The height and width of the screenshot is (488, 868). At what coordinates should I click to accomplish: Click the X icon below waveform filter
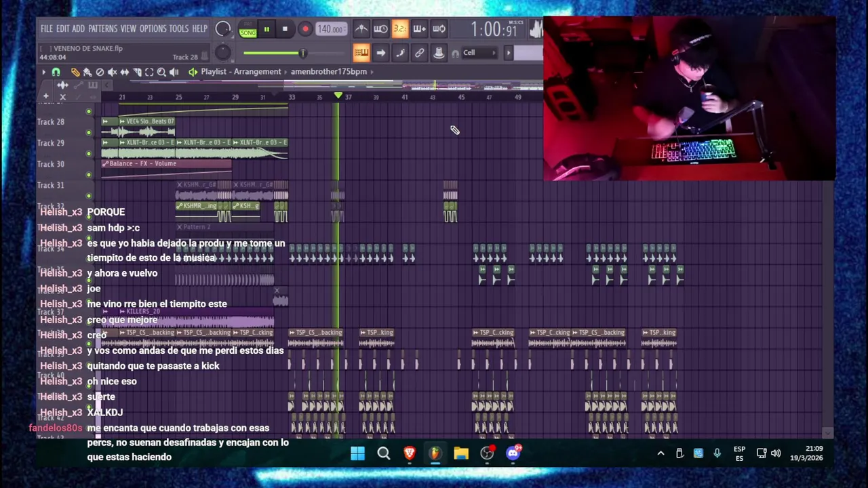(x=62, y=98)
